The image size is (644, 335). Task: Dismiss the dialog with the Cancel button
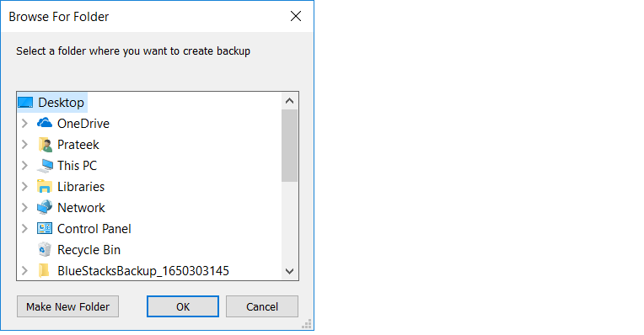tap(262, 306)
